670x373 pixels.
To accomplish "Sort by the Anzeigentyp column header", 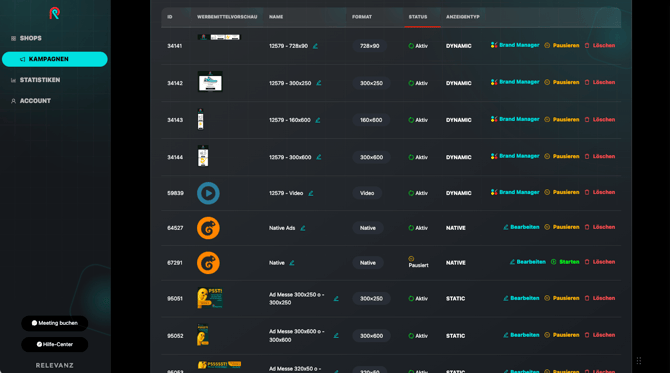I will (x=463, y=17).
